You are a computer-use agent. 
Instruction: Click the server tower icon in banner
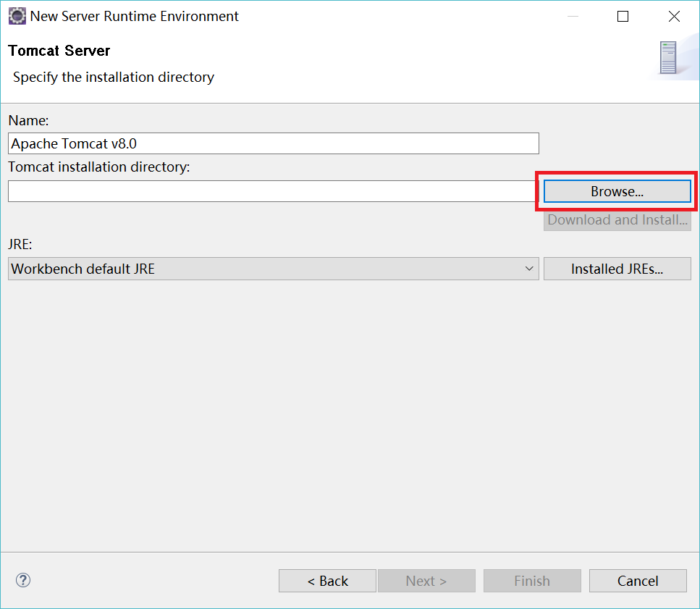point(668,58)
